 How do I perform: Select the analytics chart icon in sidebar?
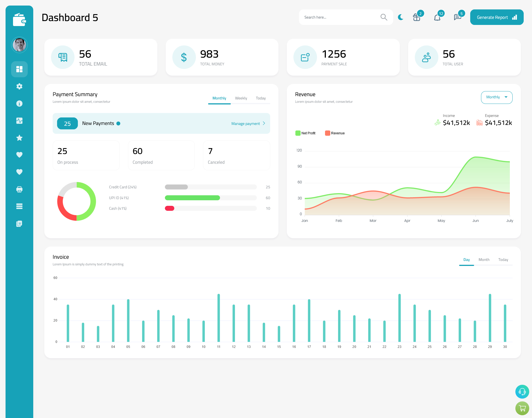tap(19, 120)
